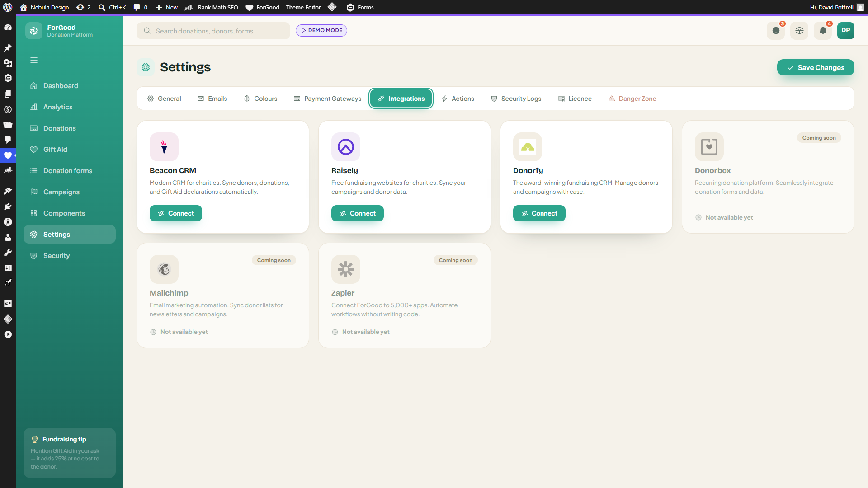Open the Danger Zone tab
Image resolution: width=868 pixels, height=488 pixels.
tap(632, 99)
